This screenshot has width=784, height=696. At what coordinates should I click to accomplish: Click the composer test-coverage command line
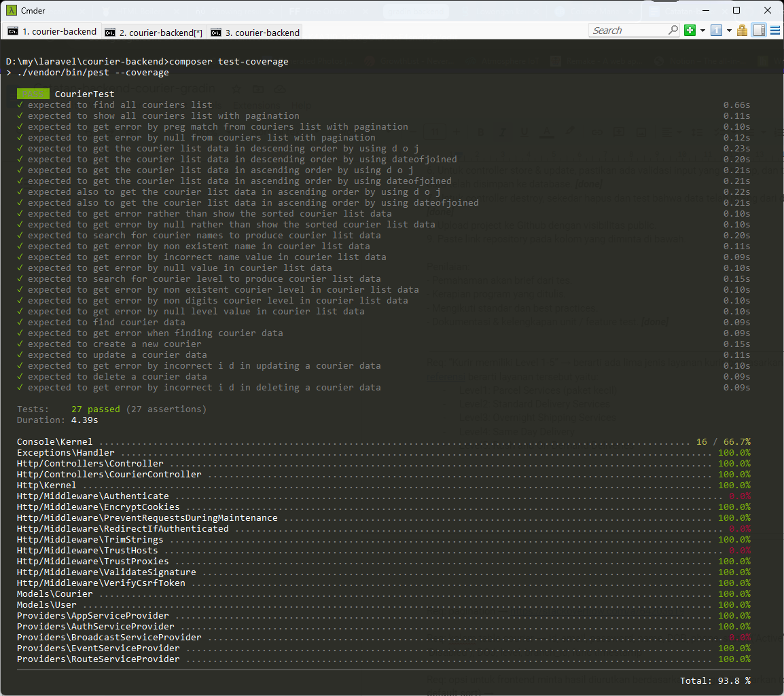(228, 62)
